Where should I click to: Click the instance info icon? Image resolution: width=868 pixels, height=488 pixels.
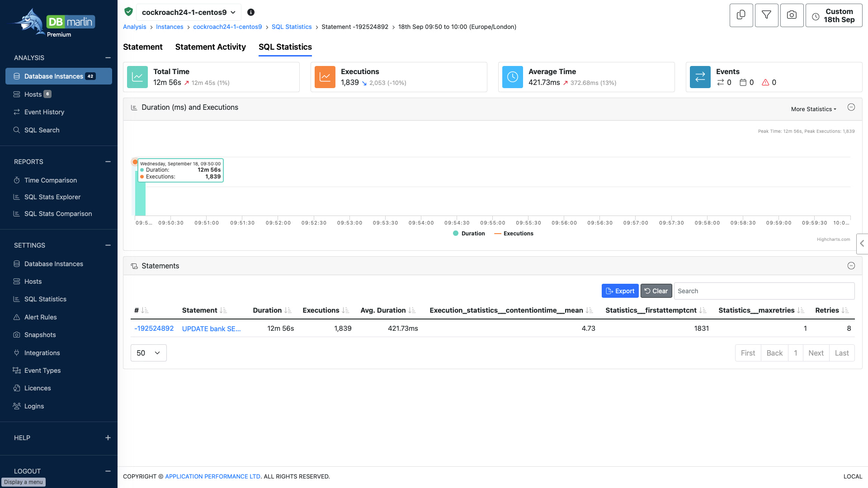(251, 12)
